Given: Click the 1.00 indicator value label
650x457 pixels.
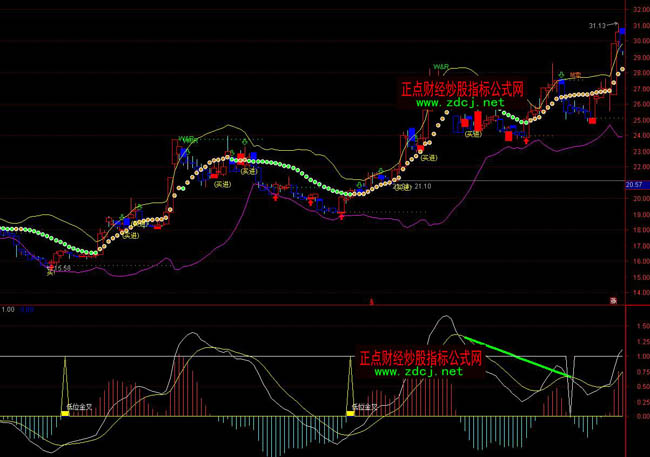Looking at the screenshot, I should [8, 309].
